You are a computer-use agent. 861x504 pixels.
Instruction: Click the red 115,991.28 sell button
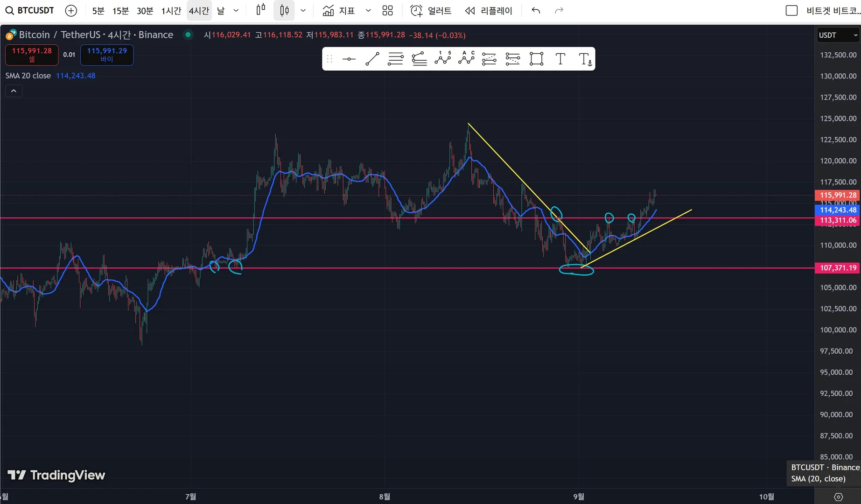click(32, 55)
